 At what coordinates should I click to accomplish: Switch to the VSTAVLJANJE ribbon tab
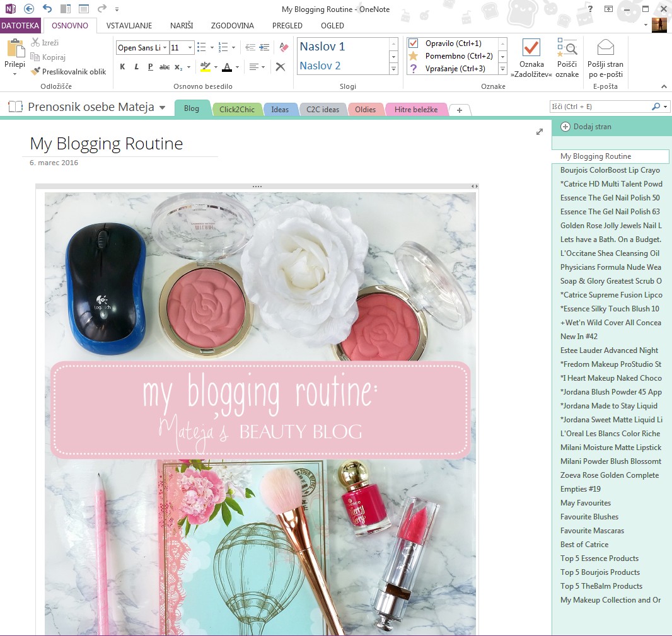[x=129, y=25]
